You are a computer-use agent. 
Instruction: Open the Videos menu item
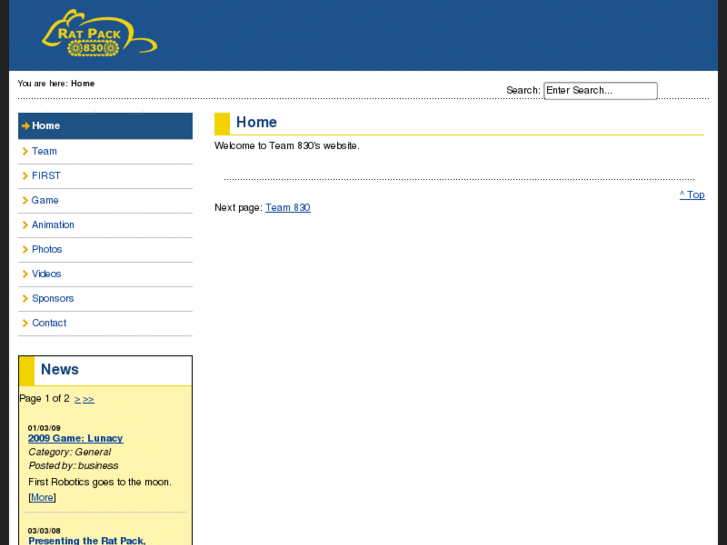105,274
